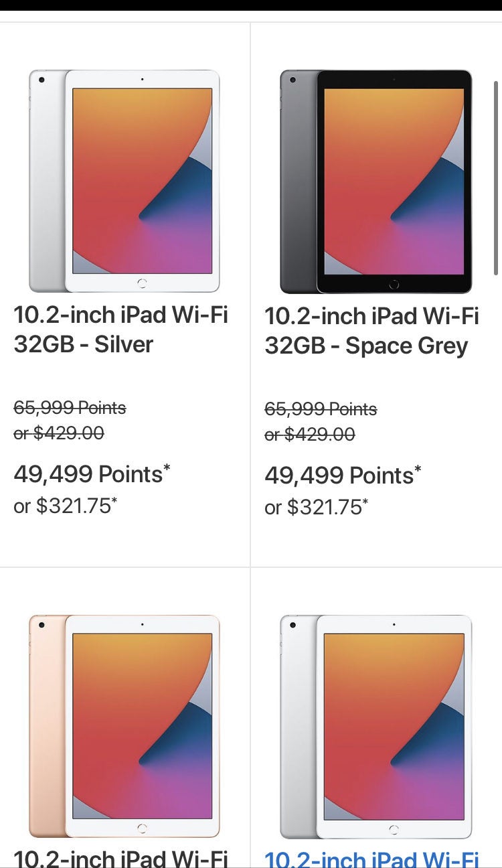The image size is (502, 868).
Task: Click the $321.75 price under Silver iPad
Action: (x=65, y=507)
